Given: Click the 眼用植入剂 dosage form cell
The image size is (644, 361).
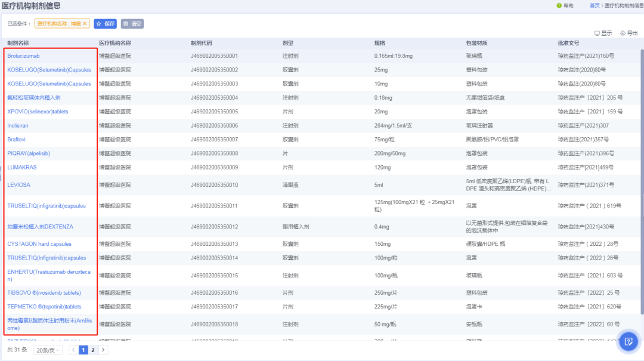Looking at the screenshot, I should coord(296,227).
